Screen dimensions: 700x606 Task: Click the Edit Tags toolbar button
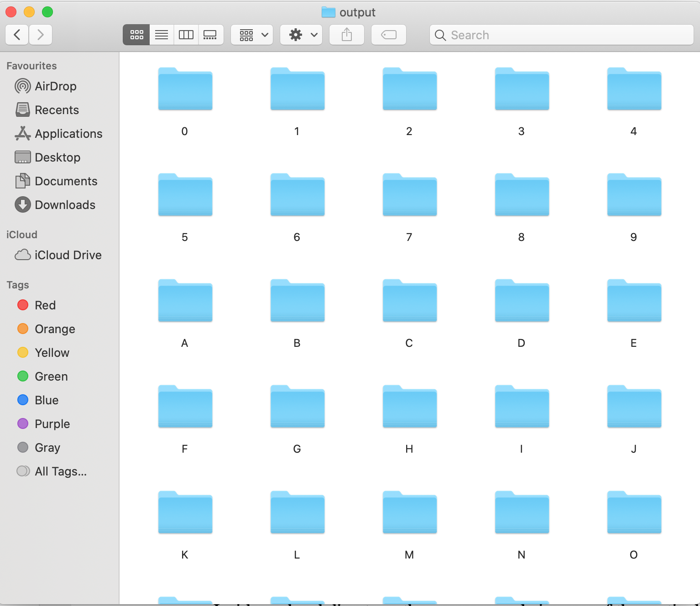[389, 35]
